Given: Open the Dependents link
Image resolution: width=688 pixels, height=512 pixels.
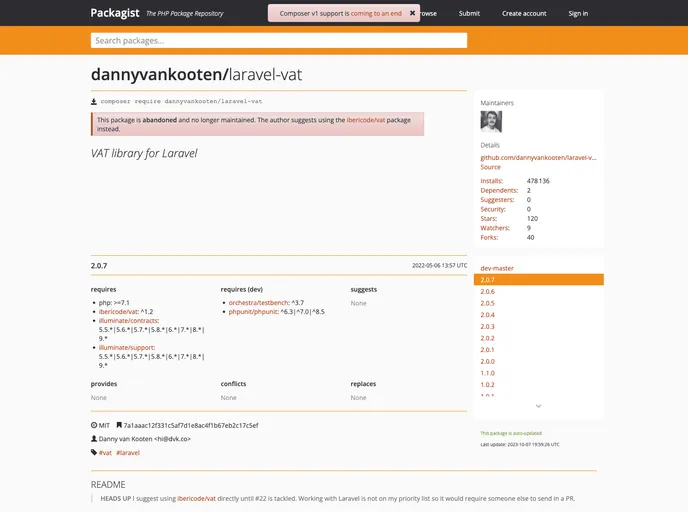Looking at the screenshot, I should tap(499, 190).
